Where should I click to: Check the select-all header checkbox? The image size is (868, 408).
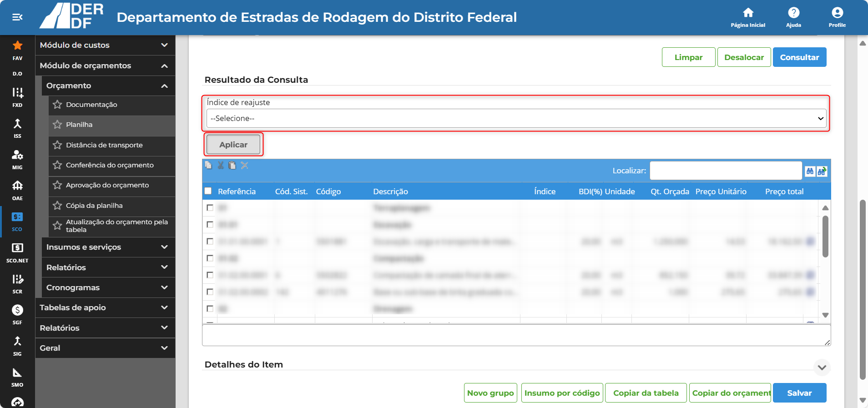point(208,191)
